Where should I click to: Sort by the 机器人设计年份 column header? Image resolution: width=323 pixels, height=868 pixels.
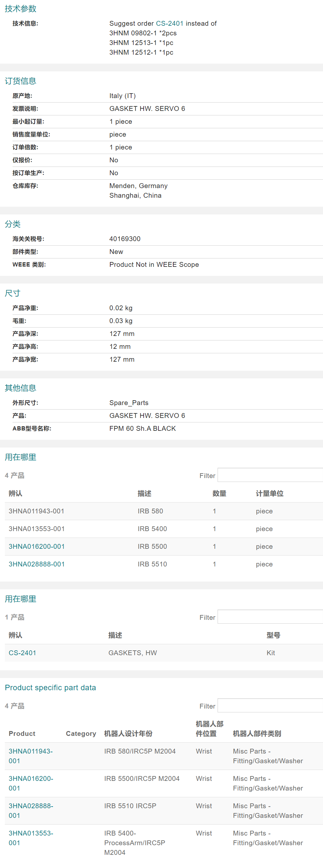(x=128, y=733)
